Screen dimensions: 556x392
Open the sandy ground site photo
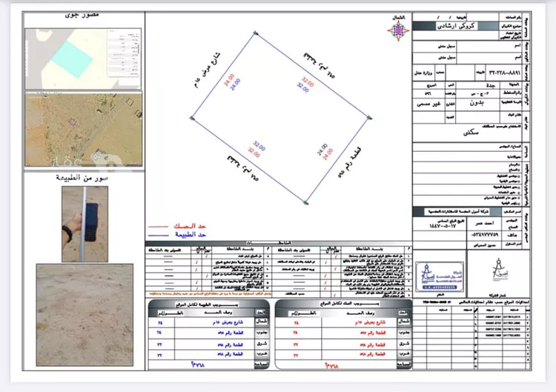(85, 315)
